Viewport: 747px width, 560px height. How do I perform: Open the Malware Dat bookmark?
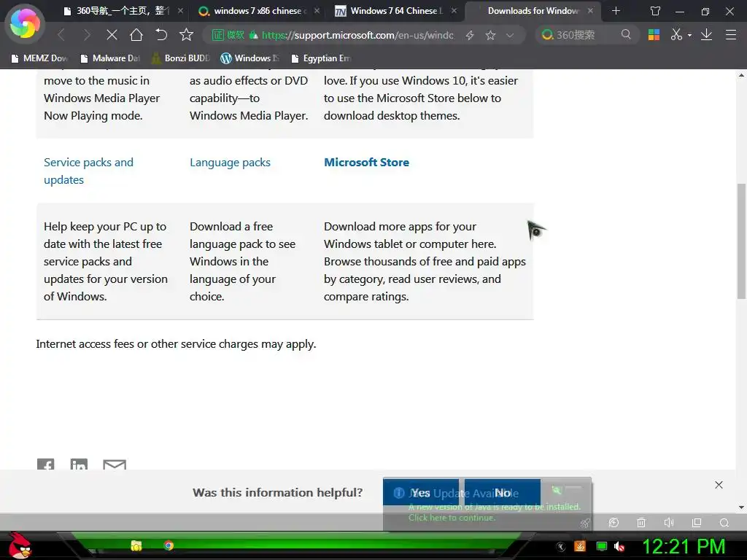point(110,58)
